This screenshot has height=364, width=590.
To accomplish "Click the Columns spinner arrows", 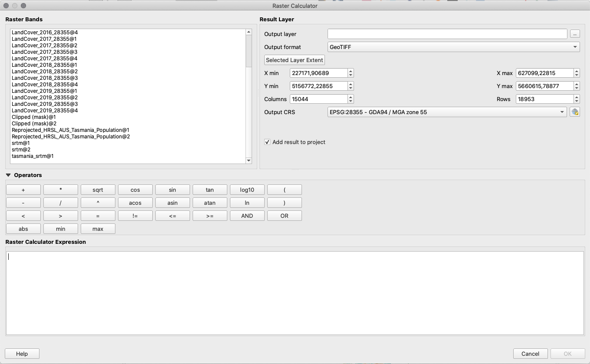I will click(351, 99).
